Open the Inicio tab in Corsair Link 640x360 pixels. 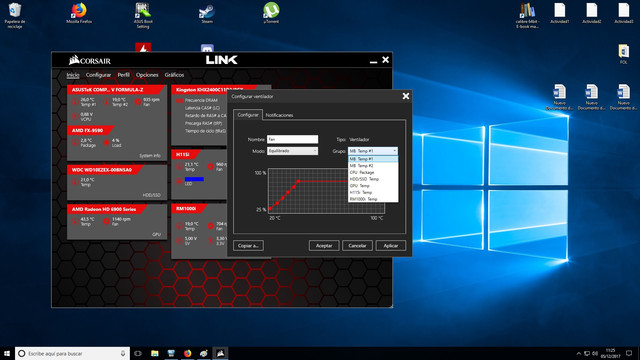click(x=73, y=75)
